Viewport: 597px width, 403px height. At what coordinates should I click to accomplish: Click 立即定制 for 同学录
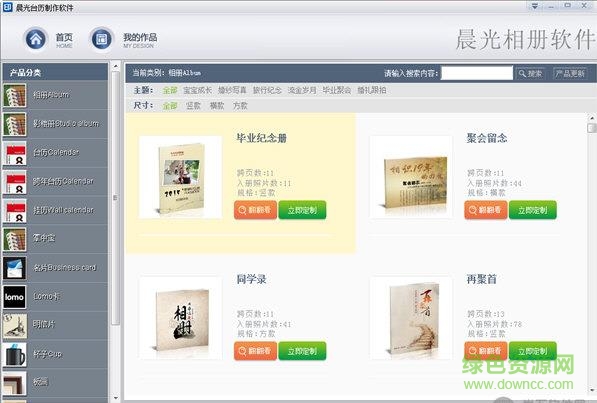point(302,351)
